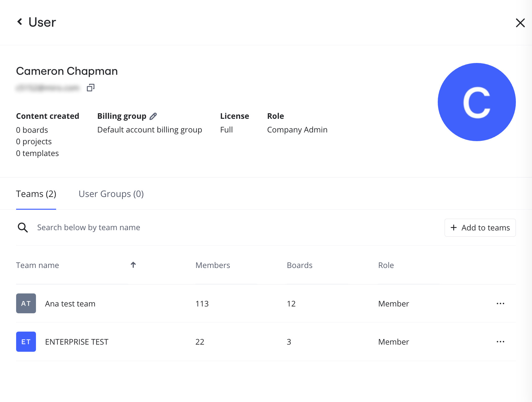The image size is (532, 402).
Task: Open the Ana test team link
Action: click(70, 304)
